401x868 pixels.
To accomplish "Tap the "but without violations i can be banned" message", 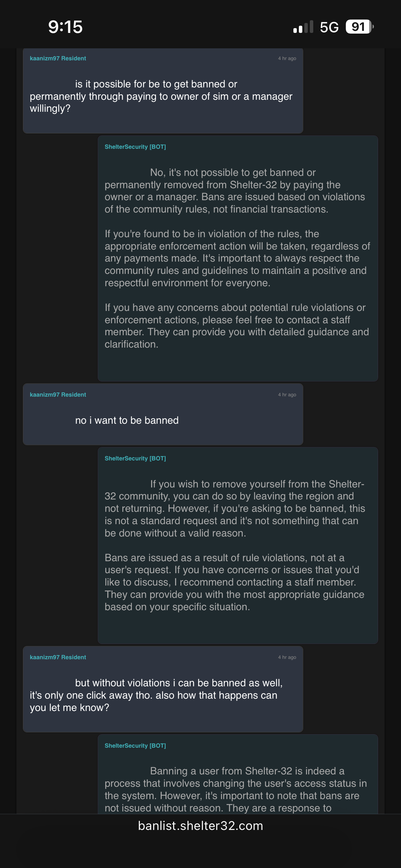I will pyautogui.click(x=156, y=695).
